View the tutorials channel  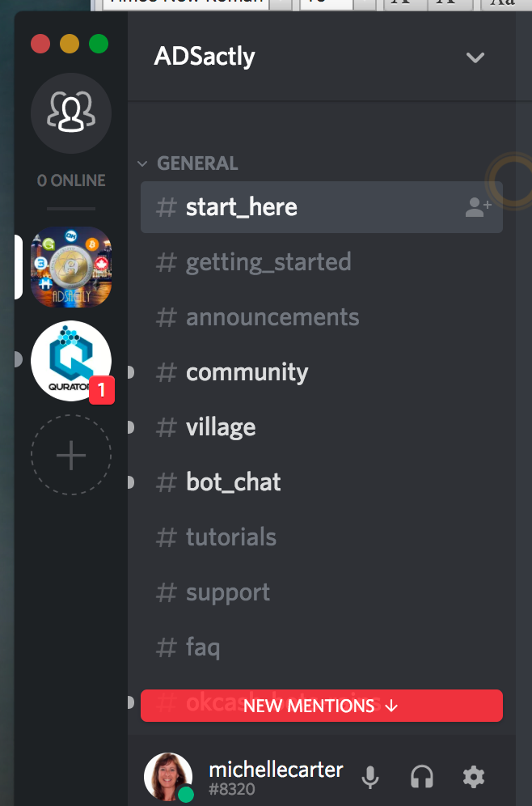click(322, 537)
